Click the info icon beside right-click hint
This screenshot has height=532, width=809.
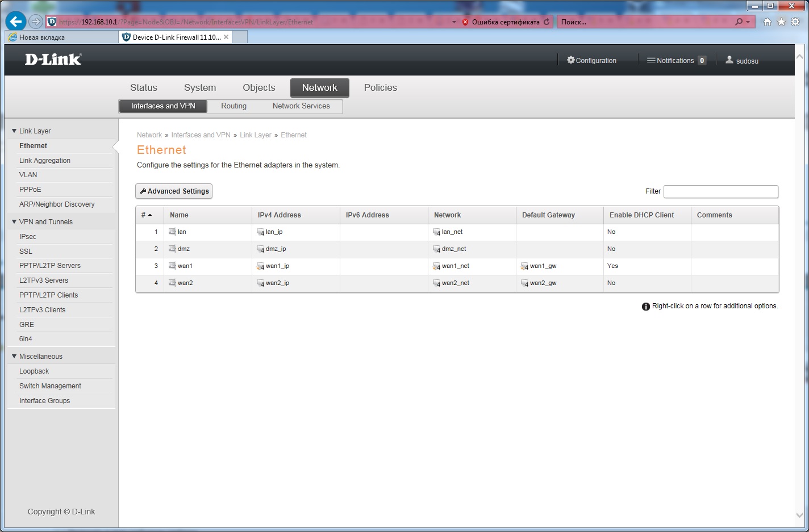(x=646, y=307)
